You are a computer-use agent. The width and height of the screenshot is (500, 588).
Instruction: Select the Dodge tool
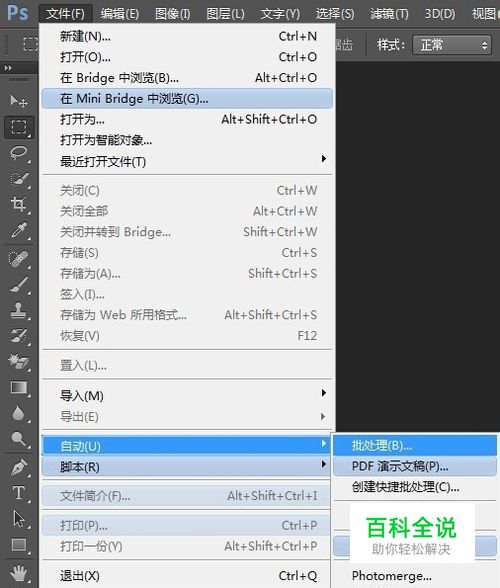point(19,438)
